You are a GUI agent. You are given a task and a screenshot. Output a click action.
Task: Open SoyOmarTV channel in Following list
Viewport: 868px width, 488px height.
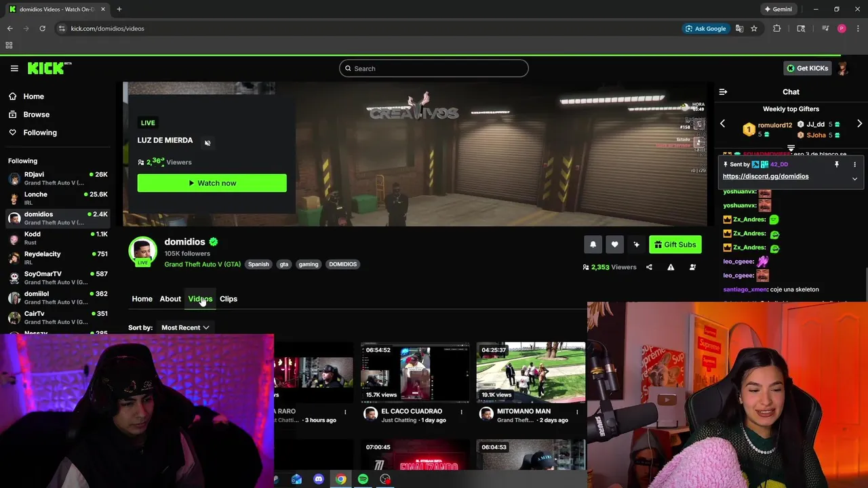point(58,278)
